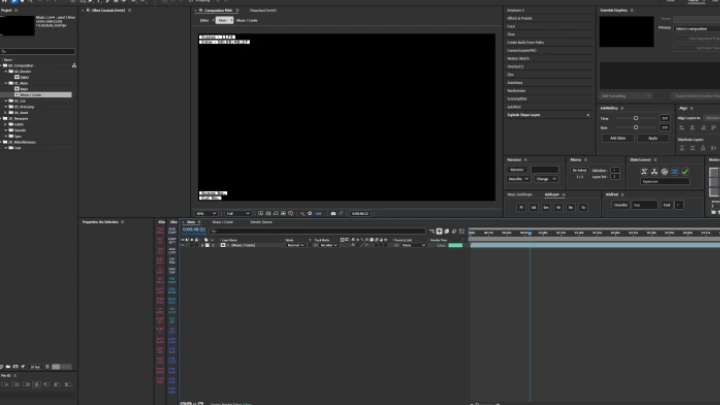Click the first Align Layers icon in the Align panel
Screen dimensions: 720x405
pos(682,128)
